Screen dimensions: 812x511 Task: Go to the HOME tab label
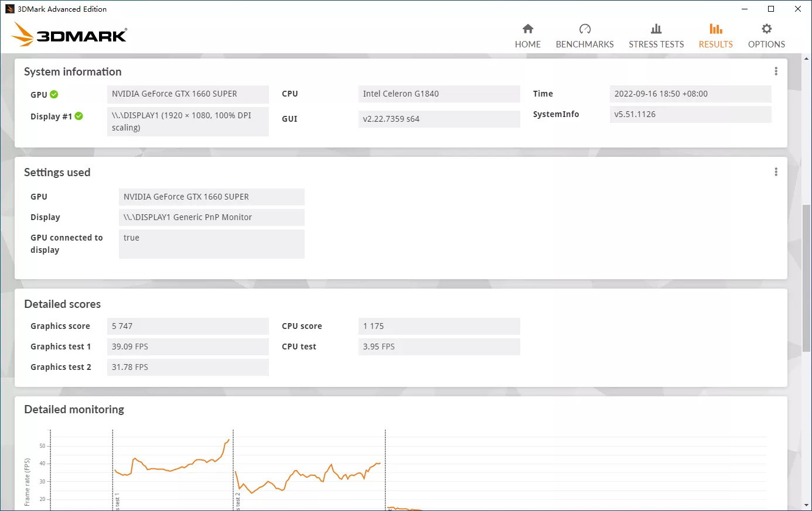[x=528, y=44]
